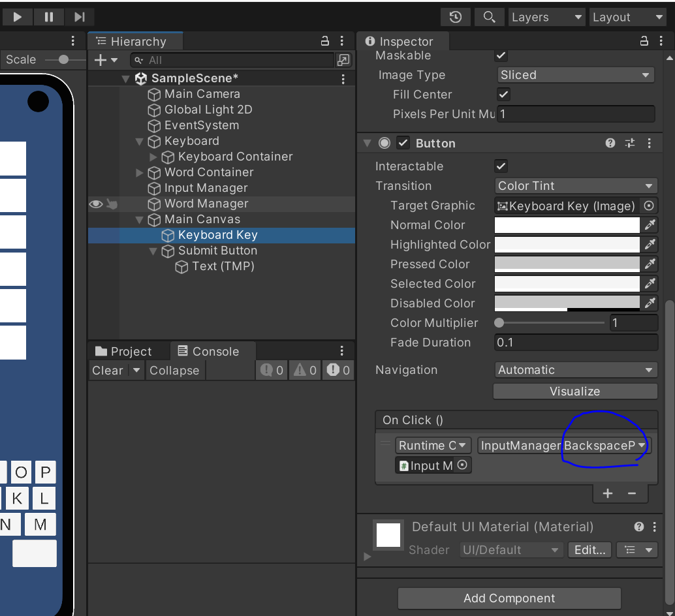Pause the game with the pause button
Viewport: 675px width, 616px height.
(49, 17)
